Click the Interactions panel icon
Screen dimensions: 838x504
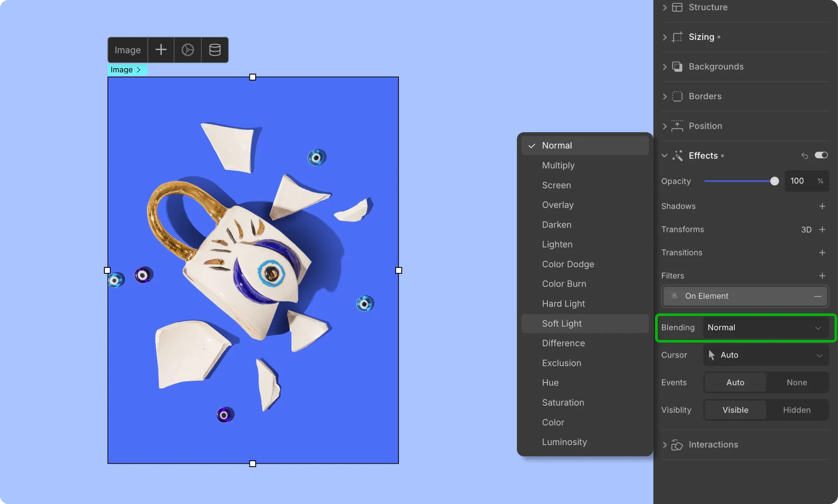click(x=677, y=445)
